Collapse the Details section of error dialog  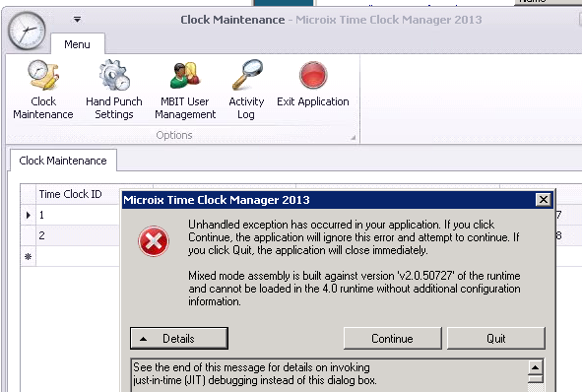tap(179, 338)
